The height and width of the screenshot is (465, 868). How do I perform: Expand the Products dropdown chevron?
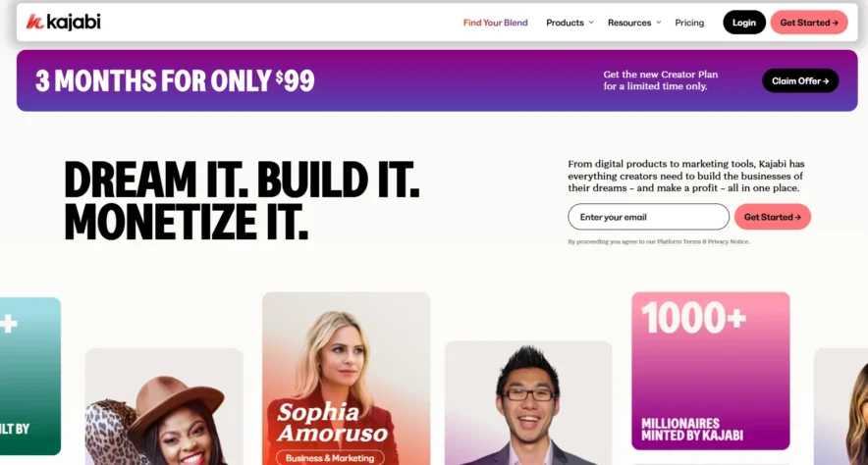click(x=591, y=23)
